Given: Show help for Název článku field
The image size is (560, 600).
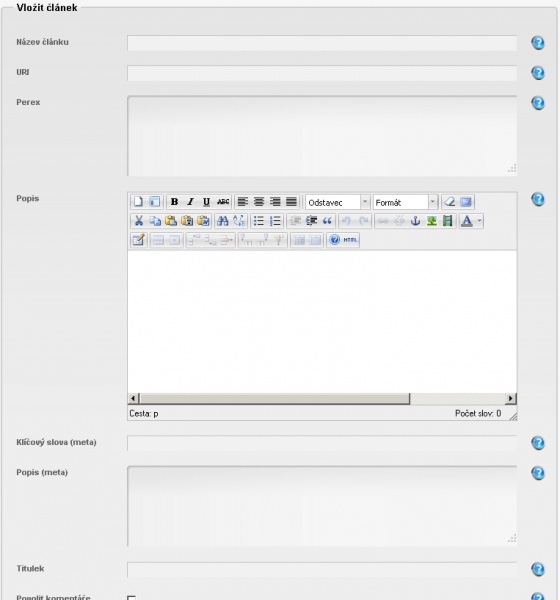Looking at the screenshot, I should click(538, 42).
